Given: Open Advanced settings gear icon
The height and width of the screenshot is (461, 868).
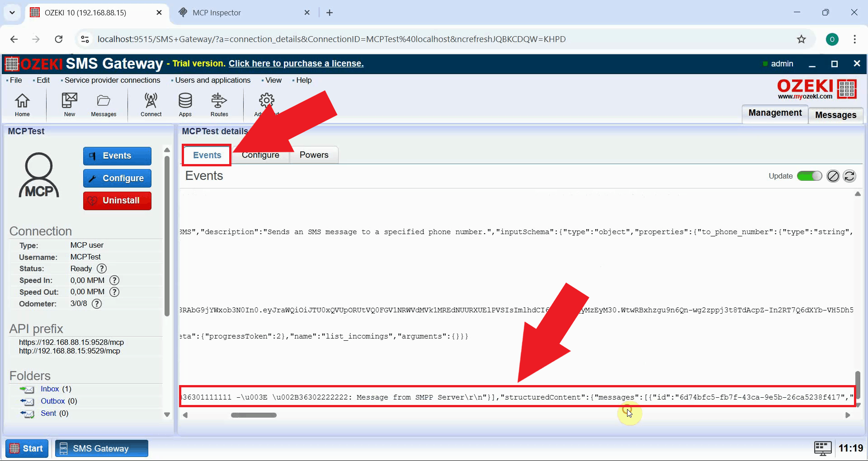Looking at the screenshot, I should pyautogui.click(x=266, y=100).
